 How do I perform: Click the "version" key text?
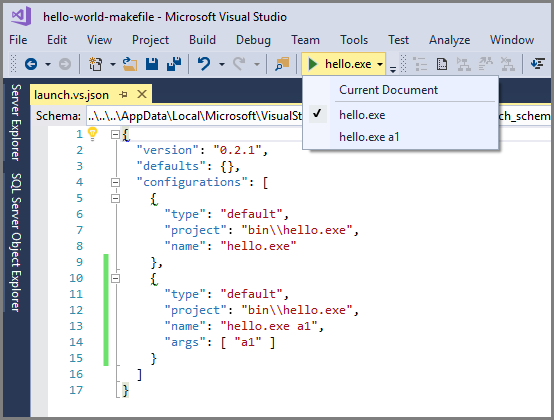pyautogui.click(x=167, y=150)
